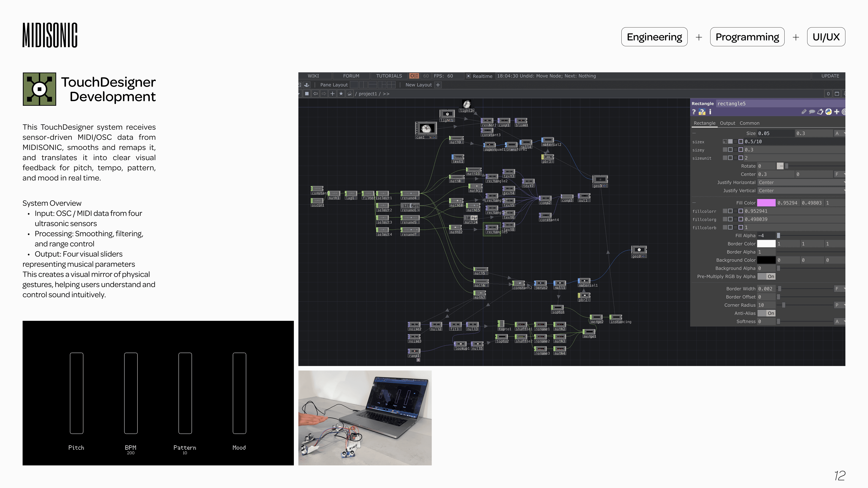
Task: Collapse the Size parameter expander
Action: [694, 133]
